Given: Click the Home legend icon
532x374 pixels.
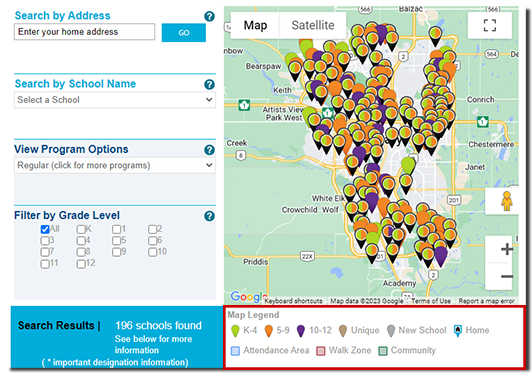Looking at the screenshot, I should pos(458,331).
